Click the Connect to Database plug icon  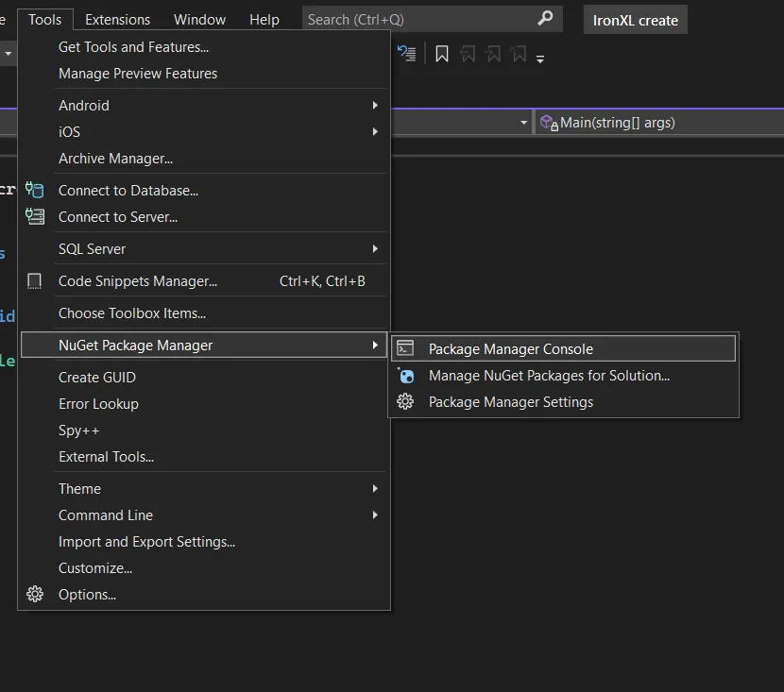click(35, 191)
